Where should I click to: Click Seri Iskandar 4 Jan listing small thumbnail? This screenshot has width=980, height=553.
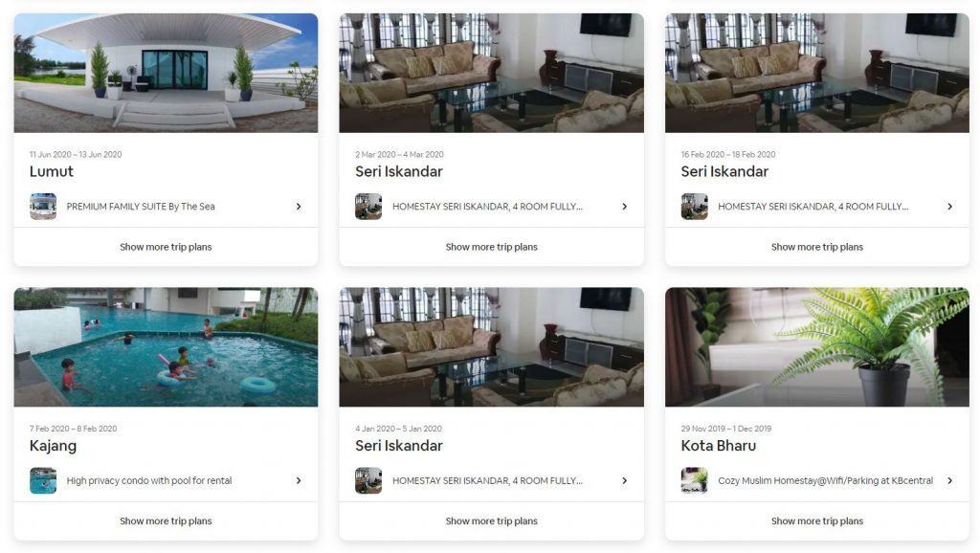point(368,480)
